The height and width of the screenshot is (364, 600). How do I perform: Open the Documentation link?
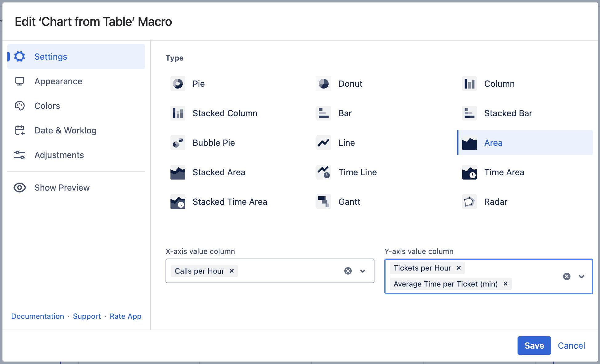pos(38,316)
